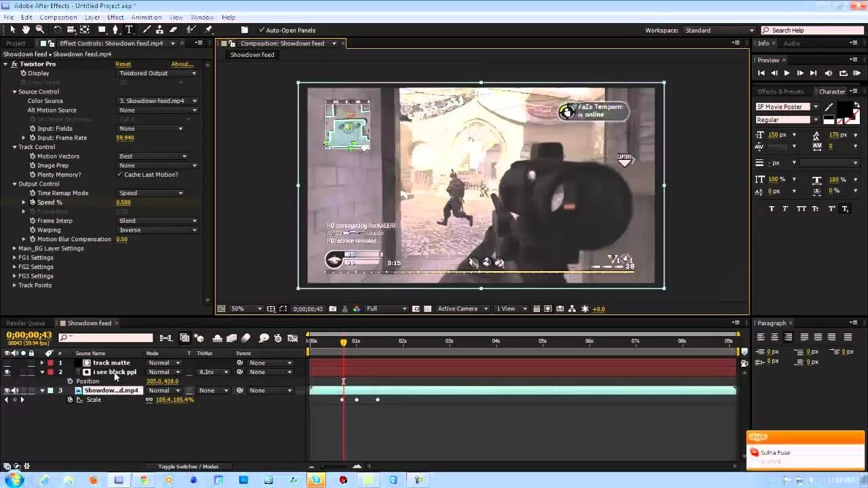Select the Pen tool
Viewport: 868px width, 488px height.
(115, 30)
